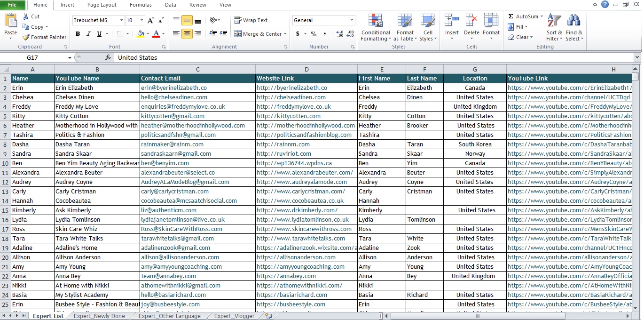Click Delete cells icon
Screen dimensions: 644x320
471,21
